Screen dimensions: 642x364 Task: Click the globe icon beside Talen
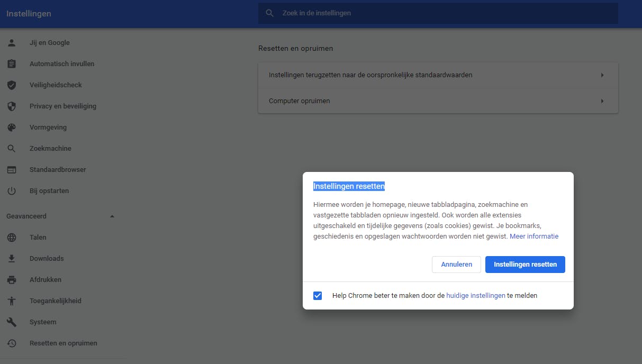(x=12, y=238)
